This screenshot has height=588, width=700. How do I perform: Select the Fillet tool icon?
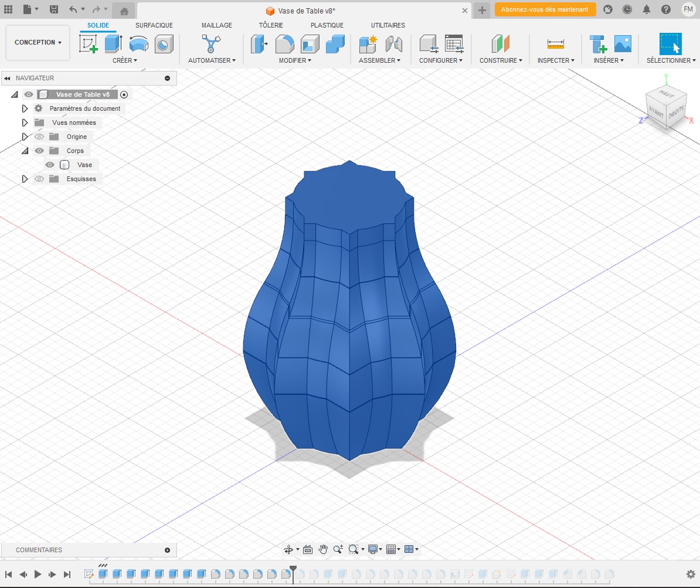pyautogui.click(x=285, y=44)
